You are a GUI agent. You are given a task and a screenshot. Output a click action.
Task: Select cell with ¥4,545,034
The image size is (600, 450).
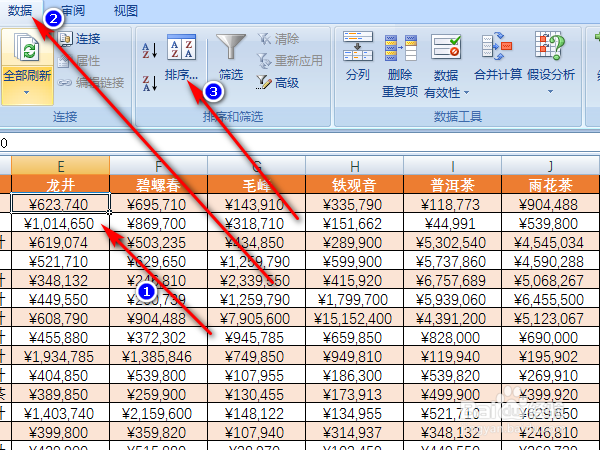click(550, 242)
